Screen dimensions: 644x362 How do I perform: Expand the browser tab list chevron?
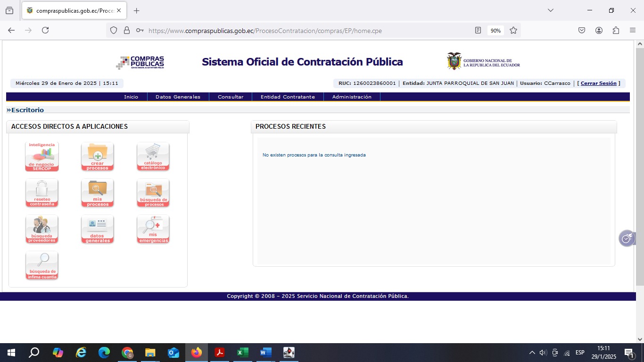click(550, 10)
